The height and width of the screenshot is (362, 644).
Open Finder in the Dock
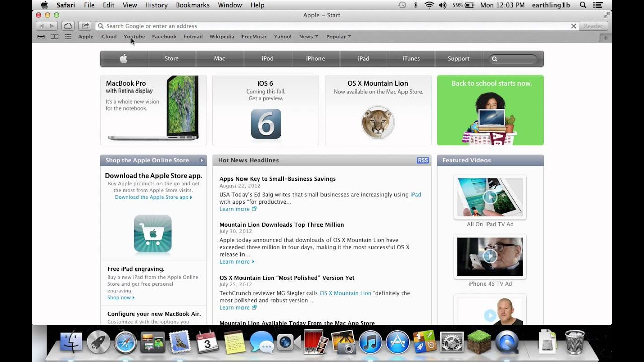(71, 343)
